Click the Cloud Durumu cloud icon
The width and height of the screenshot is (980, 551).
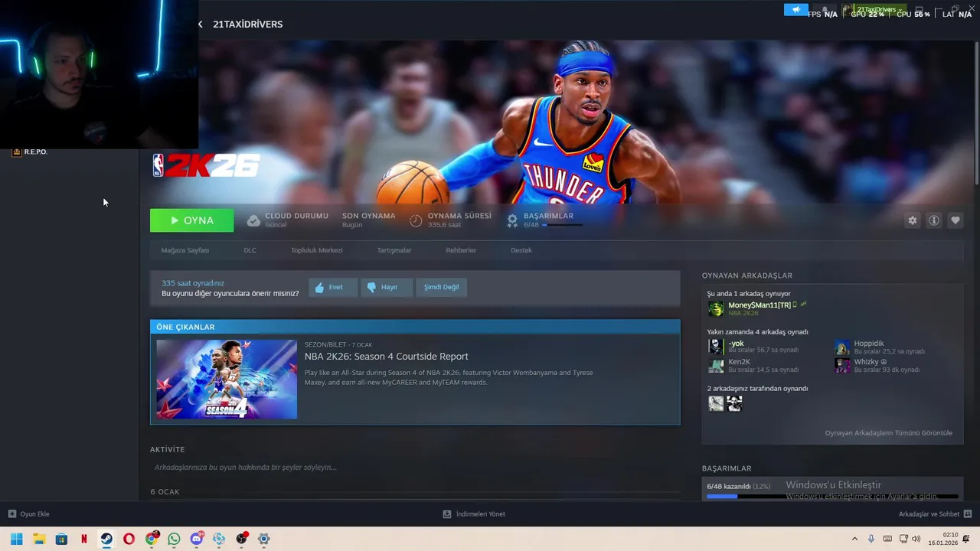coord(253,220)
